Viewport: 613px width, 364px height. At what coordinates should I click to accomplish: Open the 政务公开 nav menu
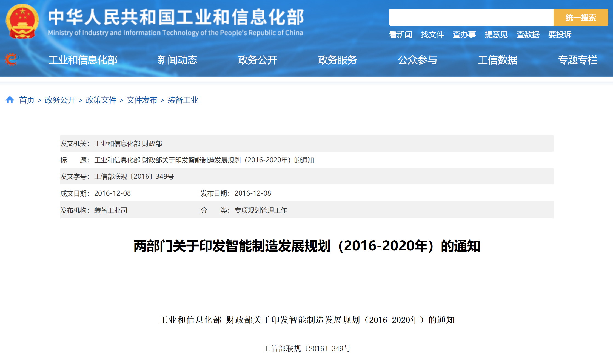point(257,60)
